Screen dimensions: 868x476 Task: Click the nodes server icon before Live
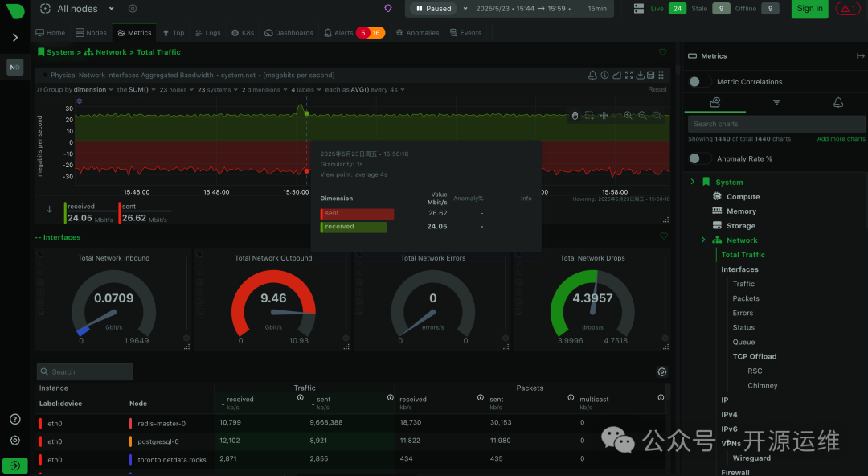639,8
